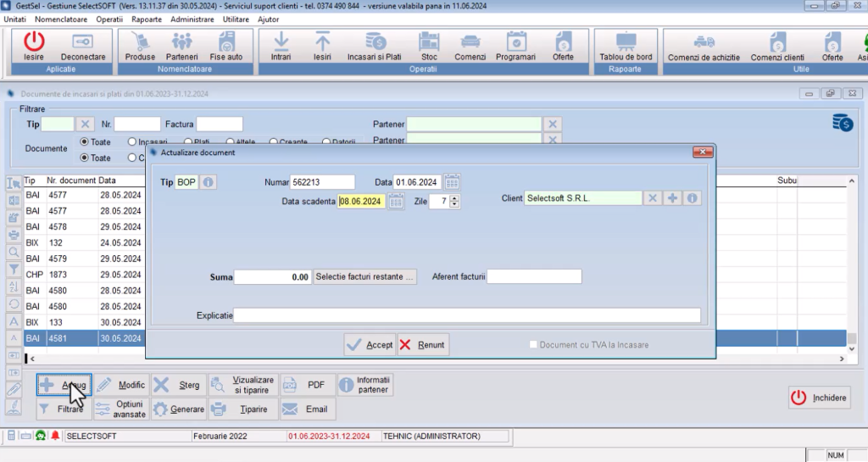This screenshot has width=868, height=462.
Task: Open Fise auto from toolbar
Action: pyautogui.click(x=225, y=47)
